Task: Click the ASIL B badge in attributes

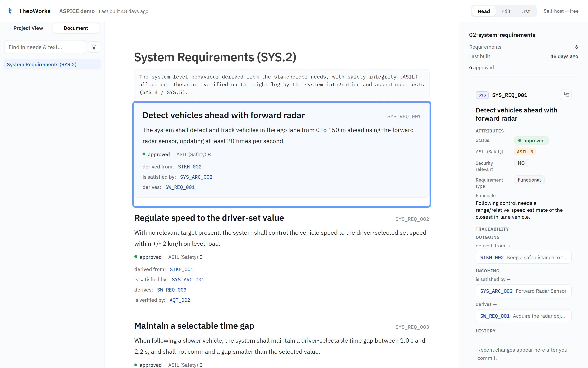Action: click(525, 152)
